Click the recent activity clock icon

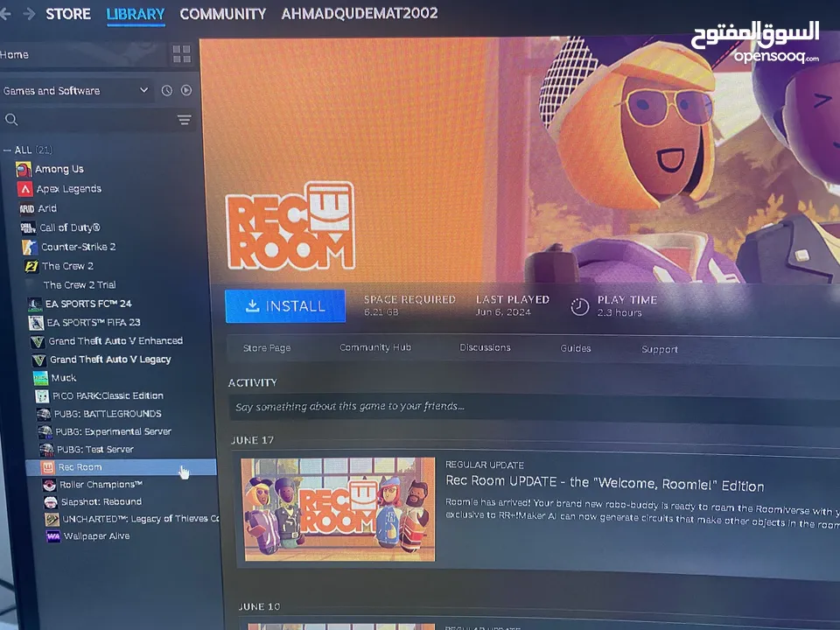pyautogui.click(x=167, y=90)
